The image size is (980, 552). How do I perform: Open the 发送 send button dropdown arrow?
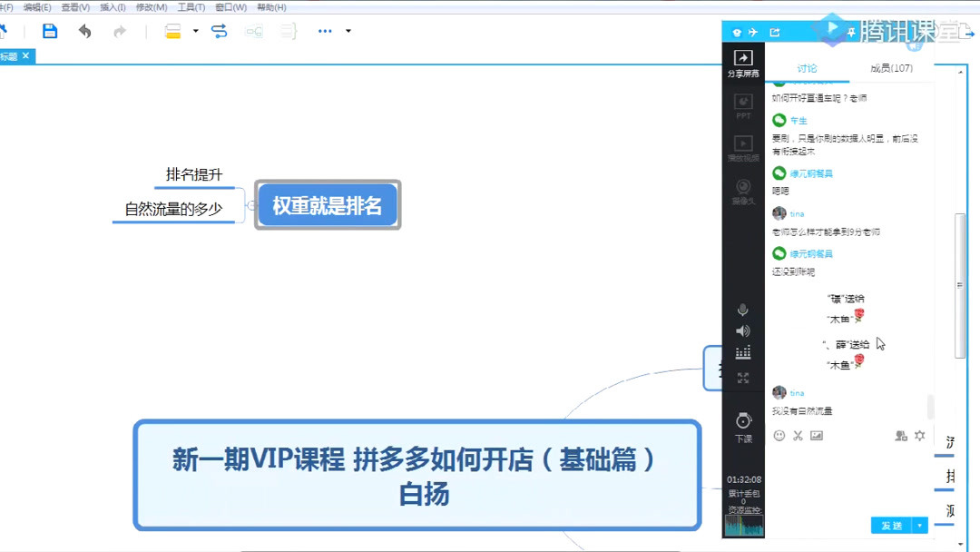coord(917,525)
